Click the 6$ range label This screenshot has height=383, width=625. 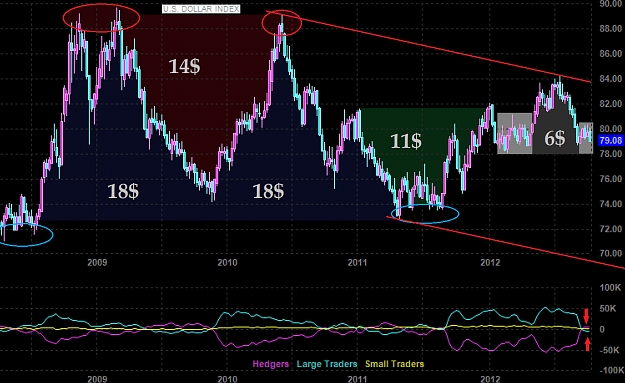point(555,139)
